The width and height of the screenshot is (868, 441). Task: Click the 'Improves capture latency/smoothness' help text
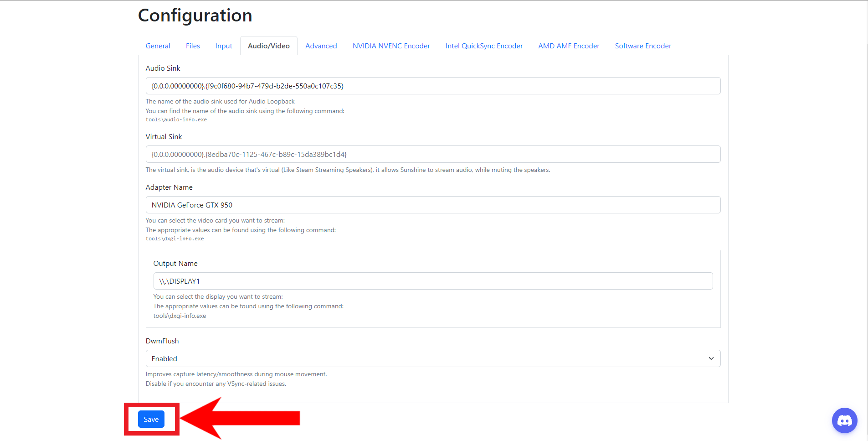pyautogui.click(x=236, y=374)
